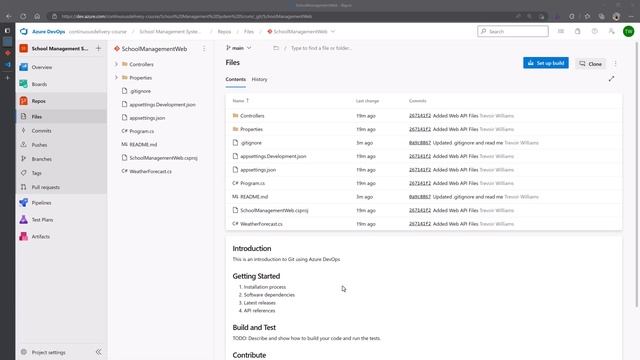This screenshot has width=640, height=360.
Task: Open Pull requests under Repos
Action: [61, 187]
